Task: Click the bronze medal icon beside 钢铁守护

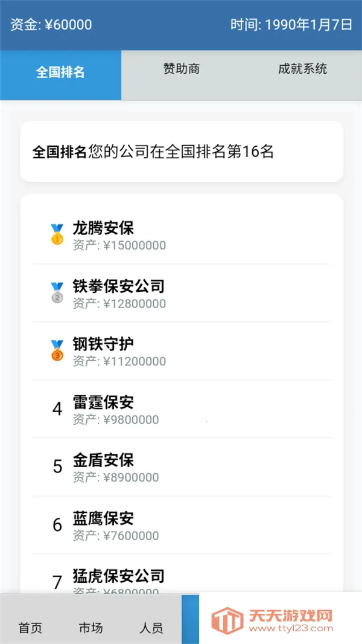Action: (56, 349)
